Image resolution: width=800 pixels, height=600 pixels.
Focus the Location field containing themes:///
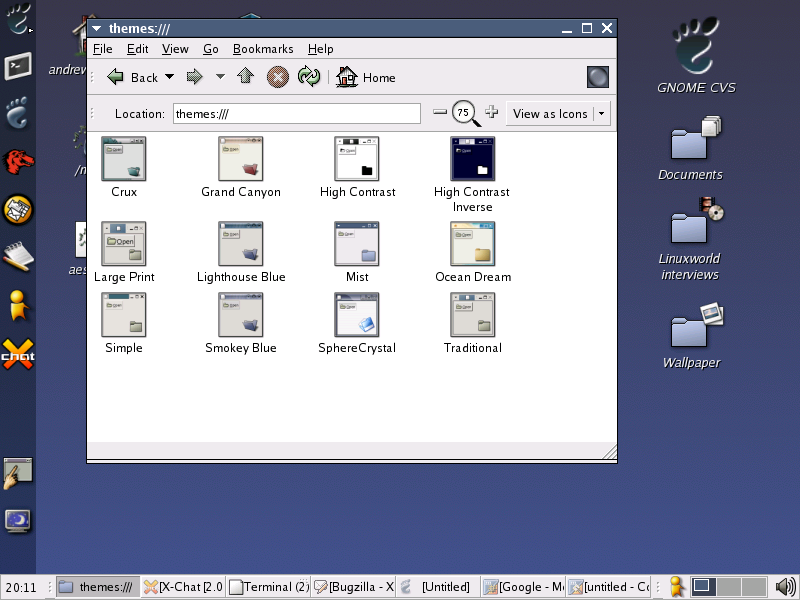(x=296, y=113)
